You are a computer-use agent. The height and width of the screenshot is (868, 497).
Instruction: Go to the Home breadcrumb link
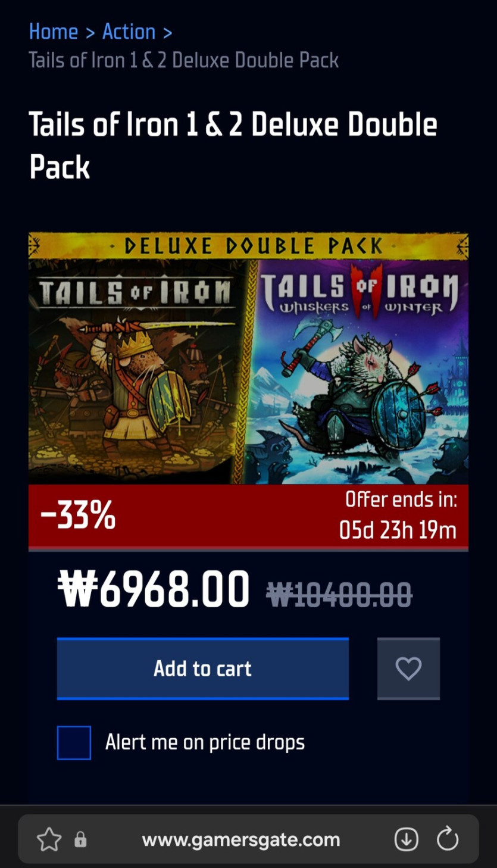(54, 32)
